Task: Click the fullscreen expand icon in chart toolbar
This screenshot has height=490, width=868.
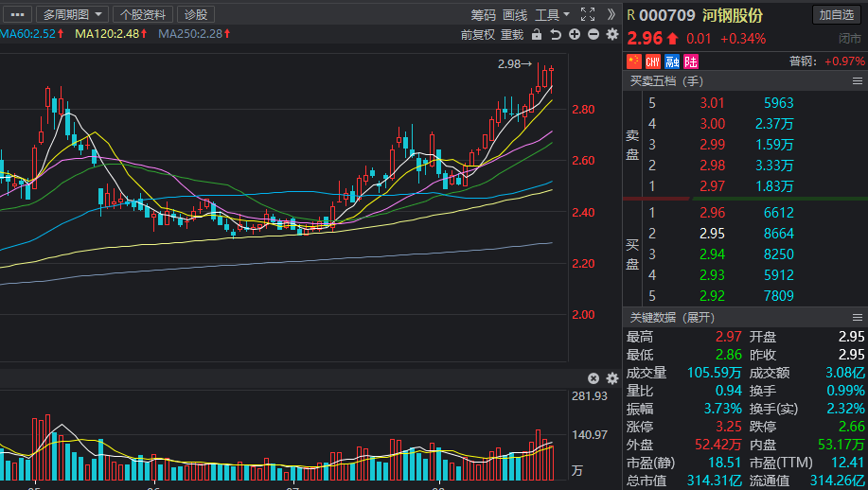Action: tap(587, 14)
